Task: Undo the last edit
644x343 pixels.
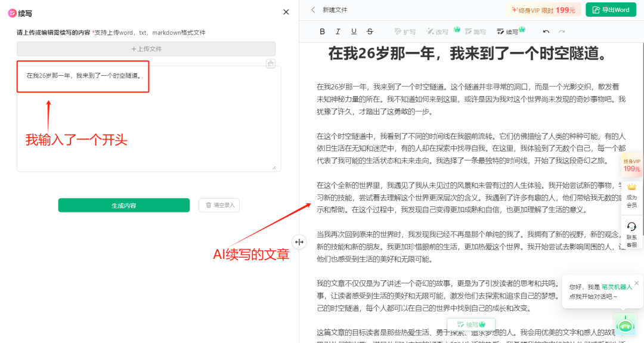Action: pyautogui.click(x=546, y=32)
